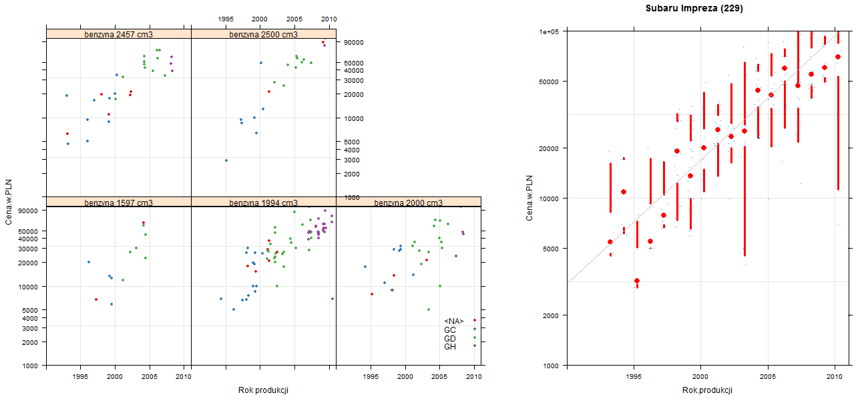Click the "2005" x-tick on the Subaru Impreza plot
Viewport: 868px width, 401px height.
coord(768,376)
